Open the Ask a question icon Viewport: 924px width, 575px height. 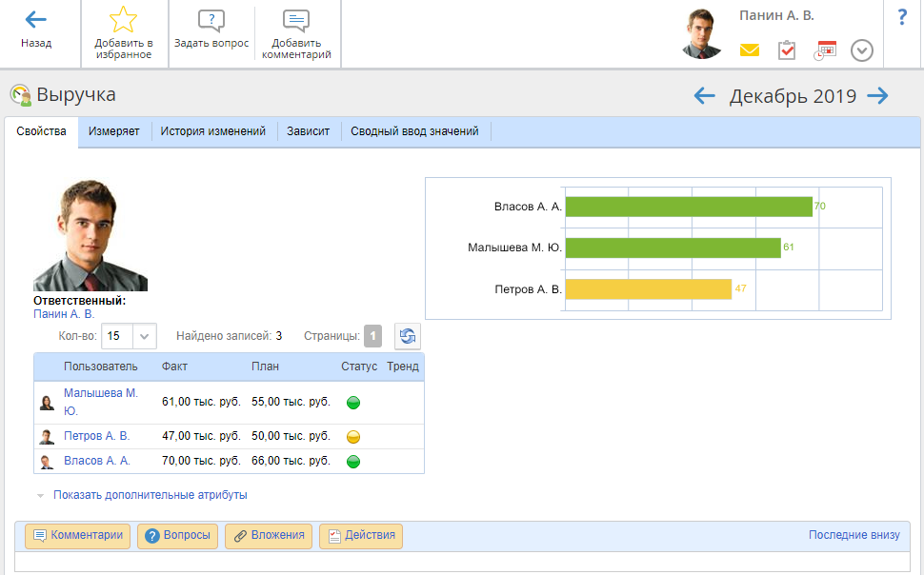tap(211, 21)
